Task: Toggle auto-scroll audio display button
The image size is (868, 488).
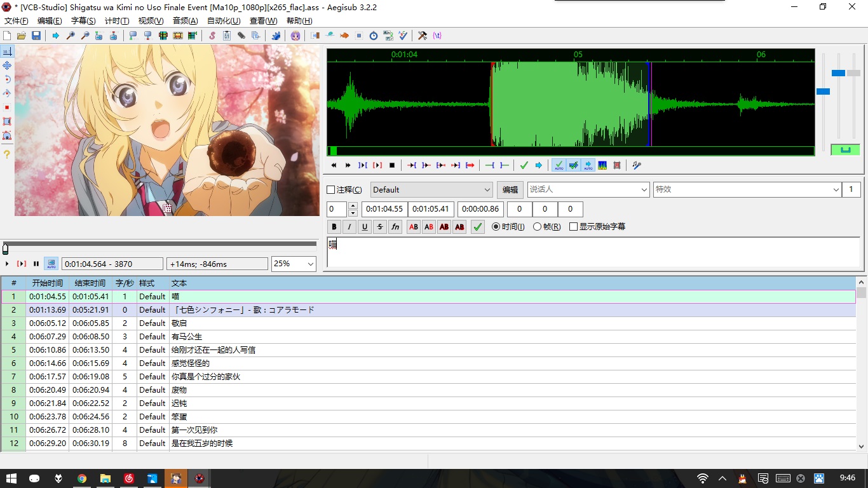Action: (588, 165)
